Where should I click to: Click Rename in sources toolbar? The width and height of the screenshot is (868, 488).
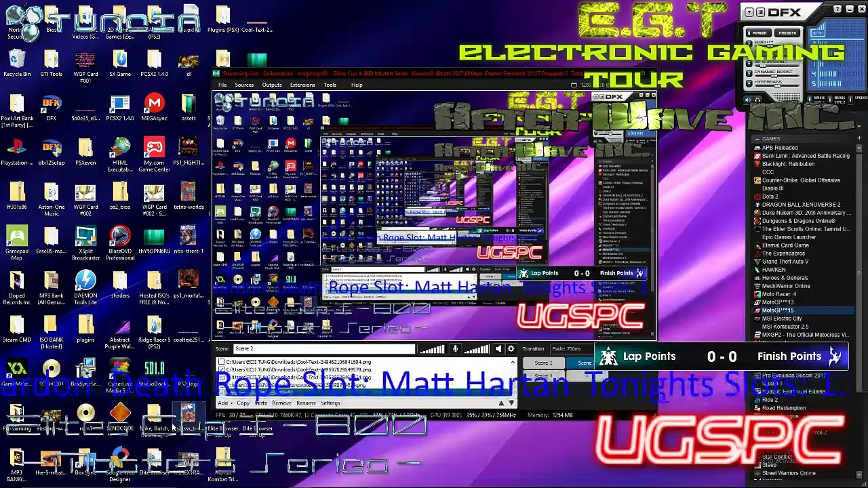pyautogui.click(x=306, y=403)
